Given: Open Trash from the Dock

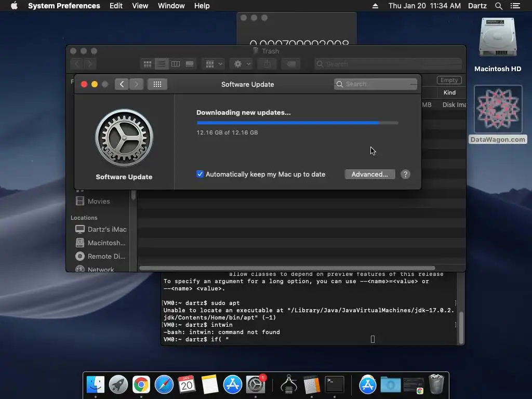Looking at the screenshot, I should [436, 384].
